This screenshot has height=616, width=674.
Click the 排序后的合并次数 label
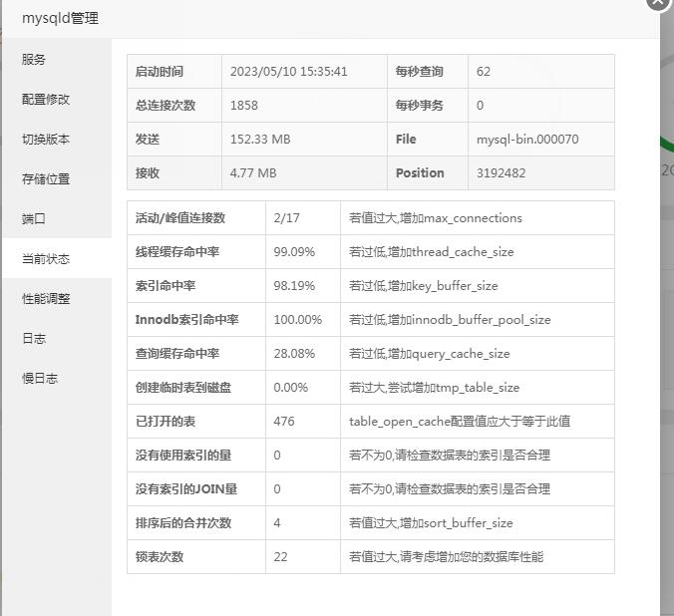tap(183, 523)
